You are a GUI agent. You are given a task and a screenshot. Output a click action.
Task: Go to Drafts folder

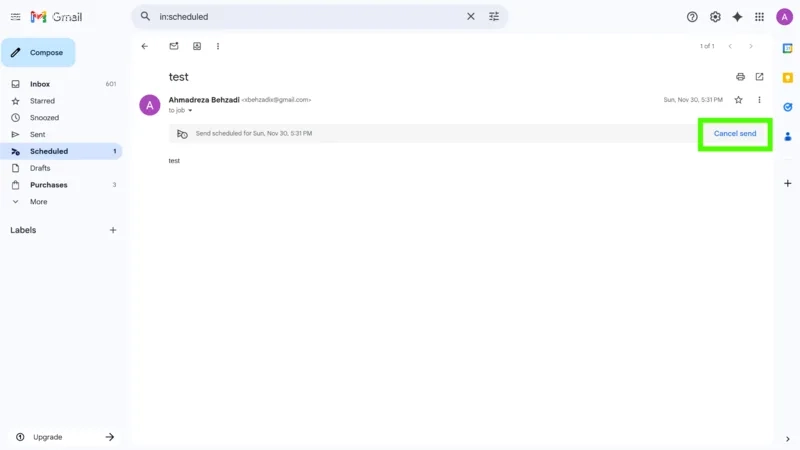(40, 168)
